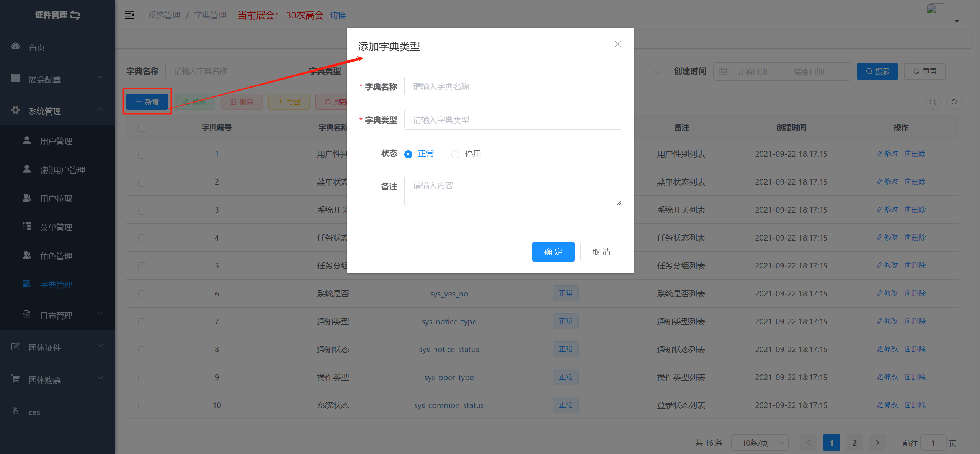Select the 停用 status radio button
The width and height of the screenshot is (980, 454).
[455, 154]
